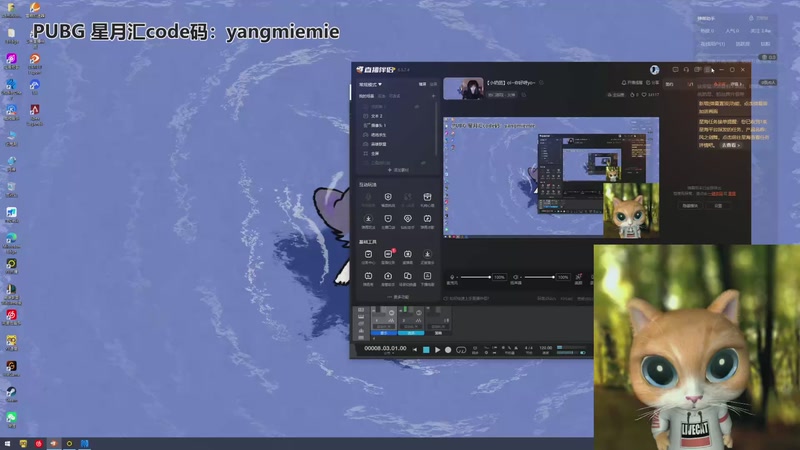This screenshot has width=800, height=450.
Task: Expand the 常规模式 mode dropdown
Action: click(370, 84)
